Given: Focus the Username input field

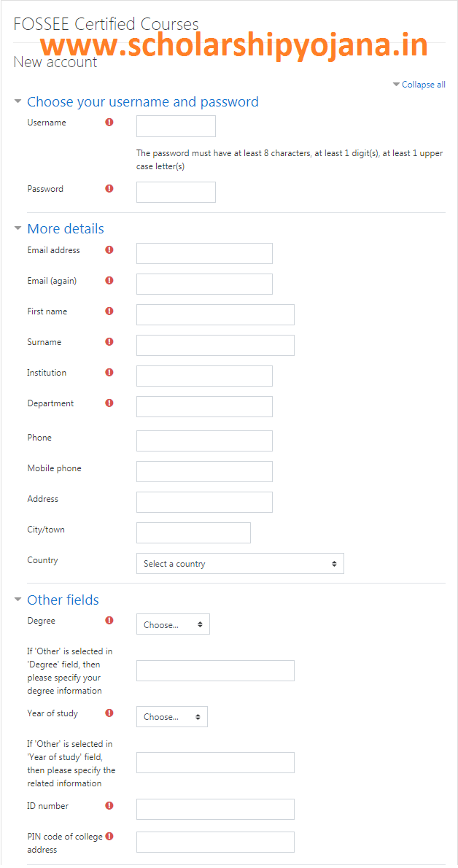Looking at the screenshot, I should click(176, 126).
